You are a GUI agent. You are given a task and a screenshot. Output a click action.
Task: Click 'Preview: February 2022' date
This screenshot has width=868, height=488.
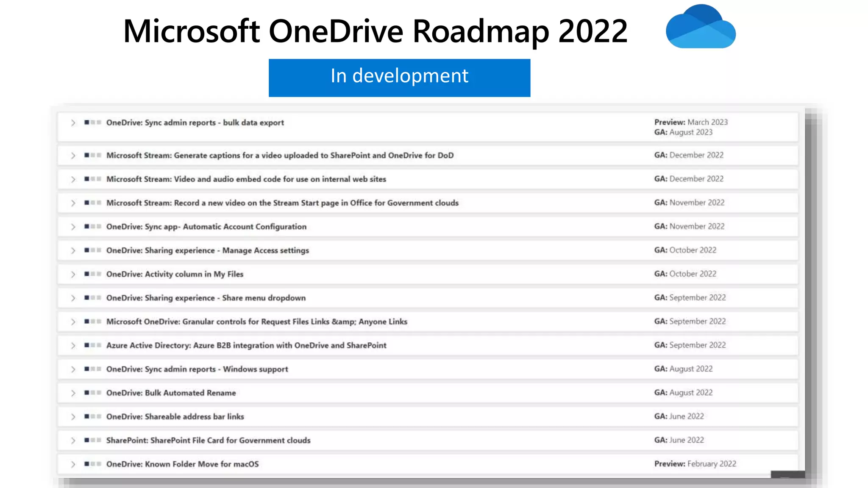point(695,463)
